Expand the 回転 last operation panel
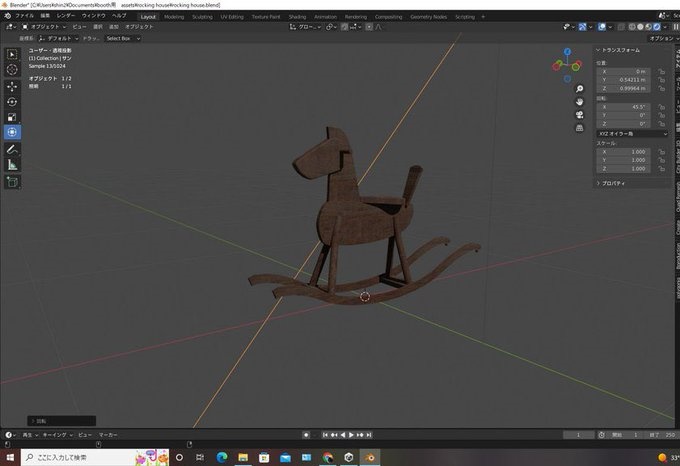This screenshot has height=466, width=680. (x=62, y=421)
